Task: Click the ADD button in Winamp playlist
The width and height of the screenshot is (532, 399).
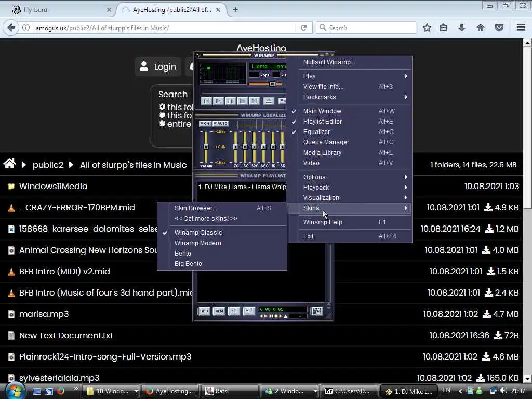Action: [x=204, y=311]
